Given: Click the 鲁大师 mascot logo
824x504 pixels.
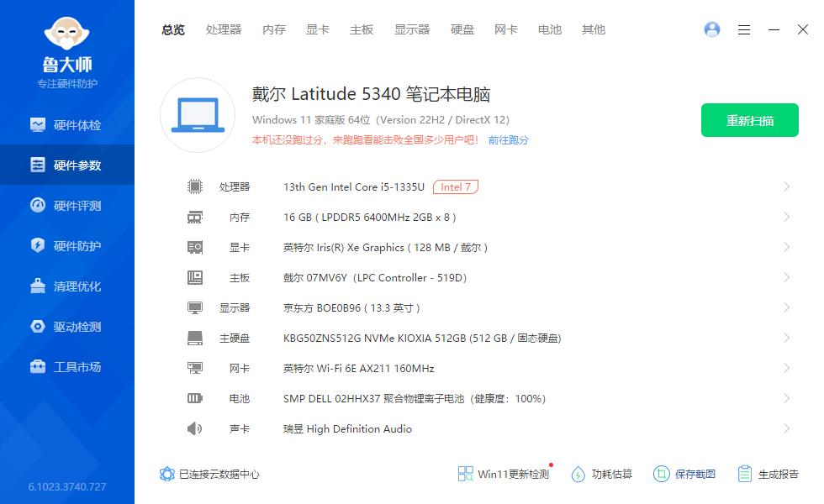Looking at the screenshot, I should tap(66, 33).
